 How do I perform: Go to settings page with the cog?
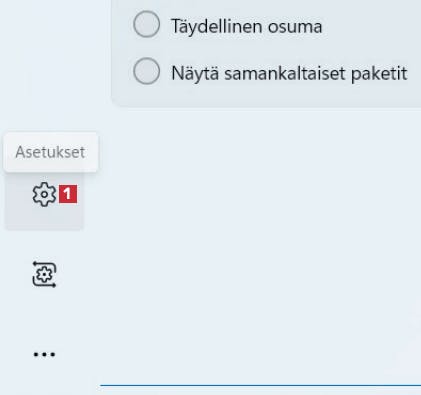click(44, 194)
